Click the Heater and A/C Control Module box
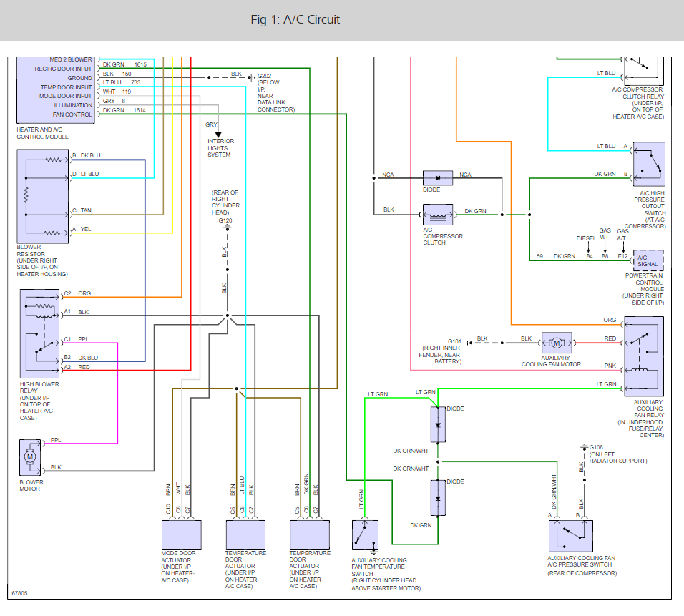Image resolution: width=684 pixels, height=616 pixels. click(x=56, y=90)
